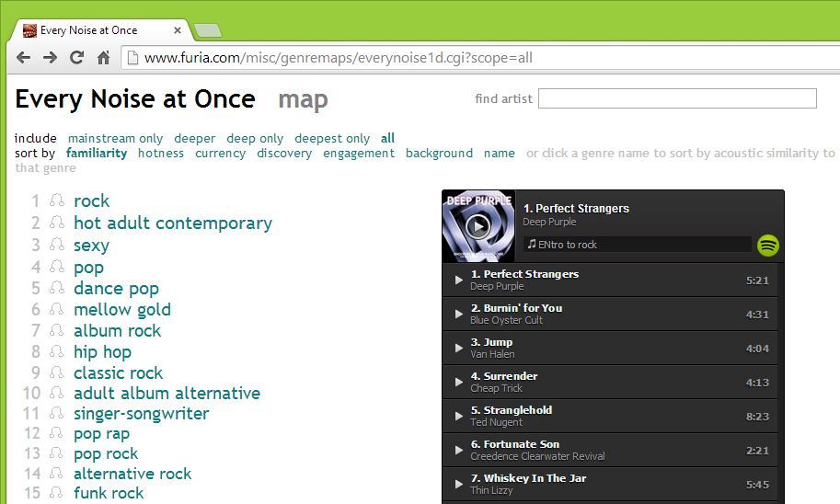Play track 1 Perfect Strangers in list
Image resolution: width=840 pixels, height=504 pixels.
(458, 280)
